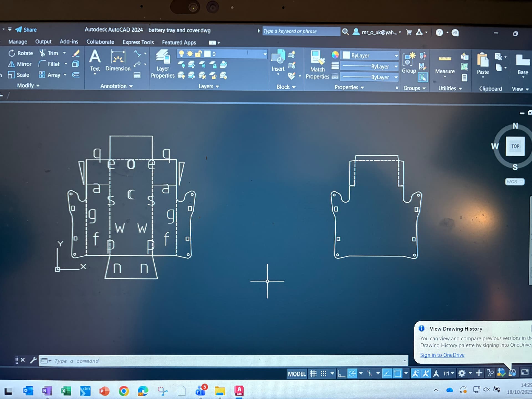Switch to the Collaborate tab

[x=100, y=42]
